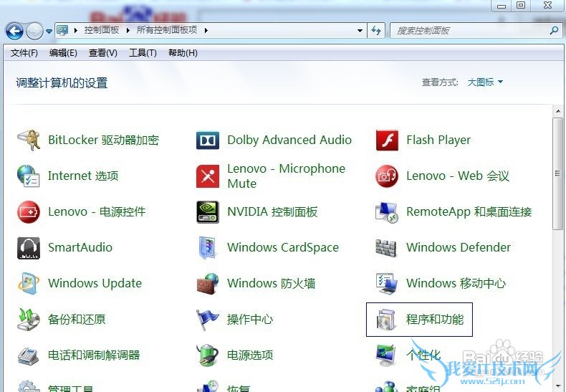The width and height of the screenshot is (566, 392).
Task: Click the Lenovo Web 会议 icon
Action: click(387, 176)
